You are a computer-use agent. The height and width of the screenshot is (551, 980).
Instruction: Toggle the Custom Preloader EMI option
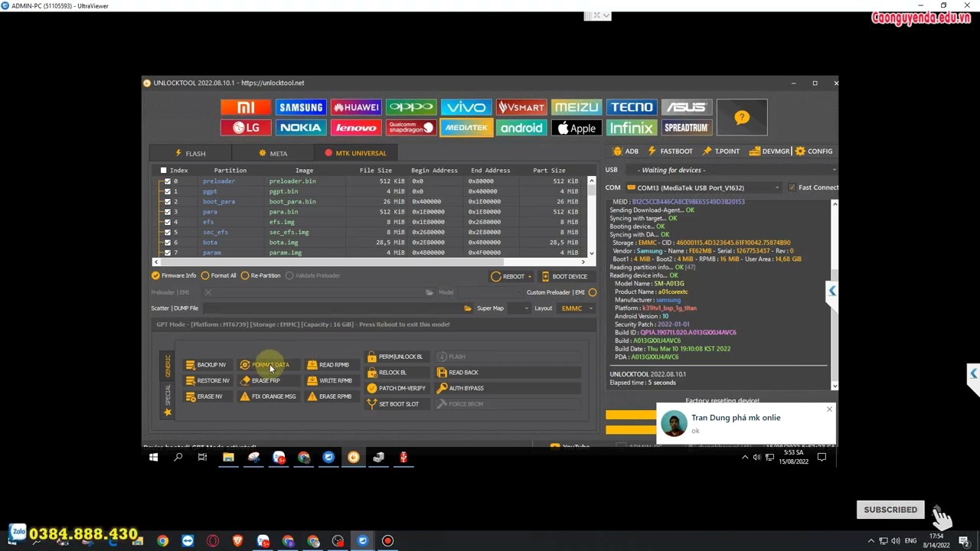pyautogui.click(x=593, y=292)
